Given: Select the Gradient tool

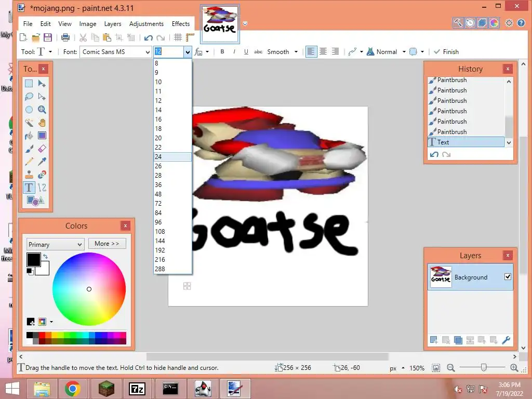Looking at the screenshot, I should (x=42, y=136).
